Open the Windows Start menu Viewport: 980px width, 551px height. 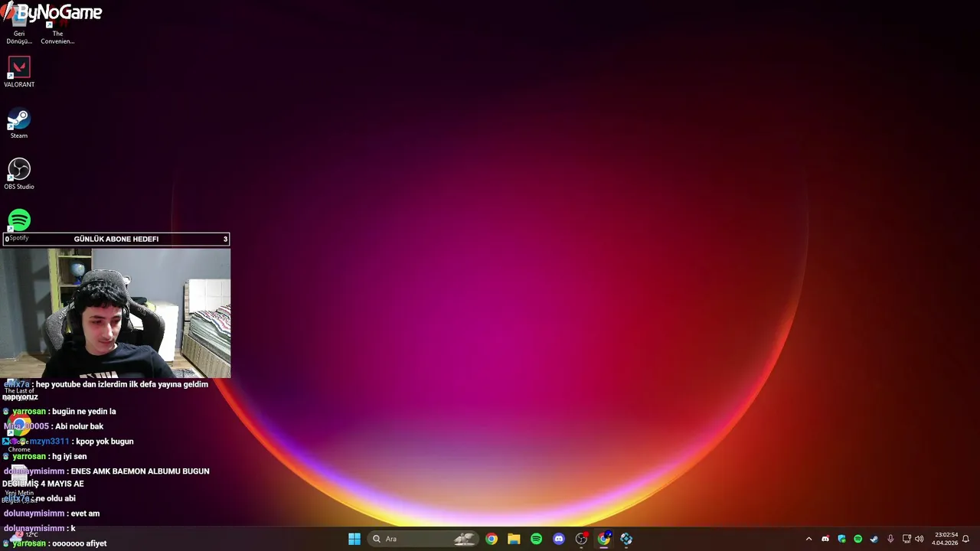pos(354,539)
